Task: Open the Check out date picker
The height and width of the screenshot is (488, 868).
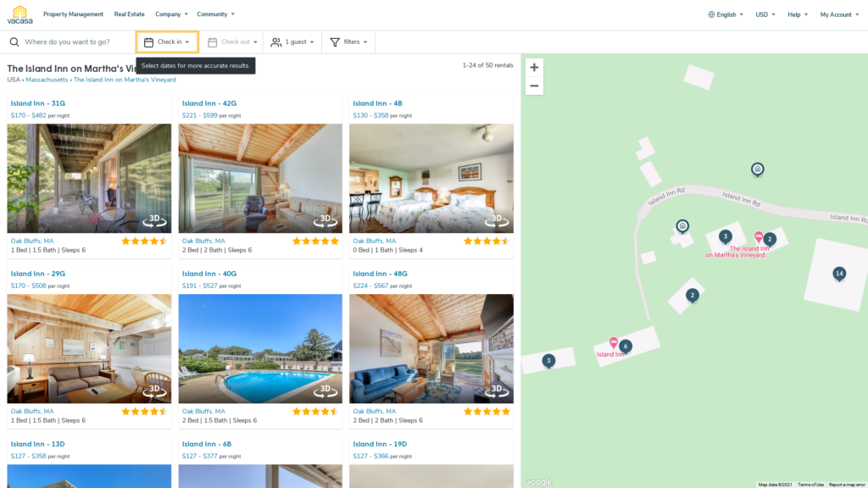Action: pyautogui.click(x=232, y=42)
